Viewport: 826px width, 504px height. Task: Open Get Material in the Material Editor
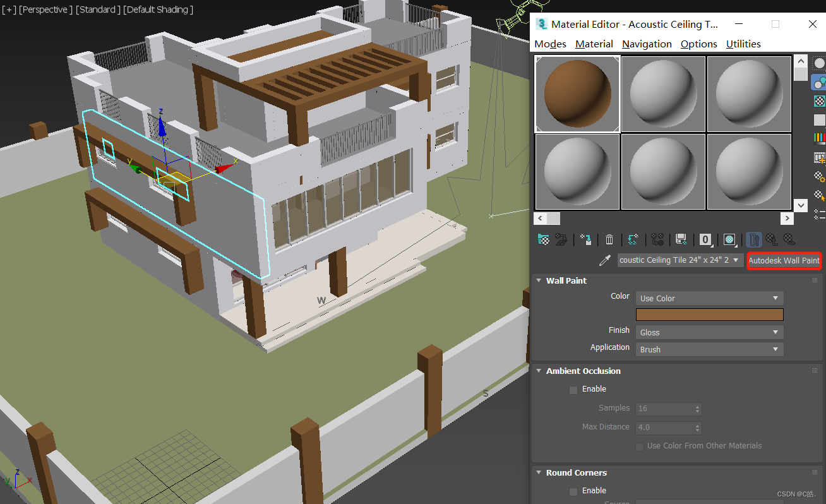click(543, 239)
